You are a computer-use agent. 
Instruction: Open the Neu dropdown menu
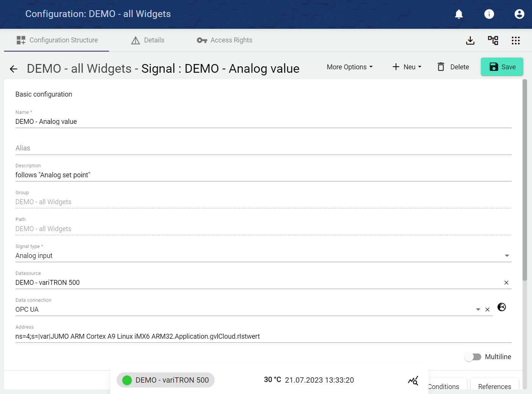pos(407,67)
